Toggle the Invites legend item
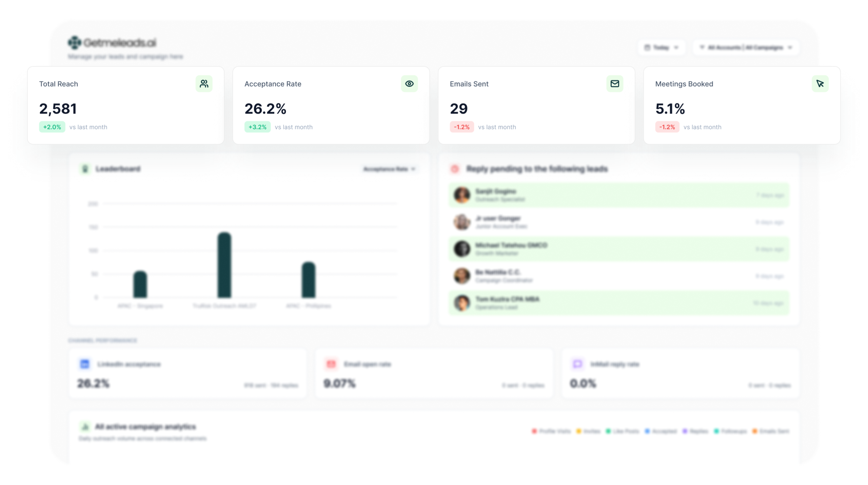This screenshot has height=485, width=868. point(588,431)
